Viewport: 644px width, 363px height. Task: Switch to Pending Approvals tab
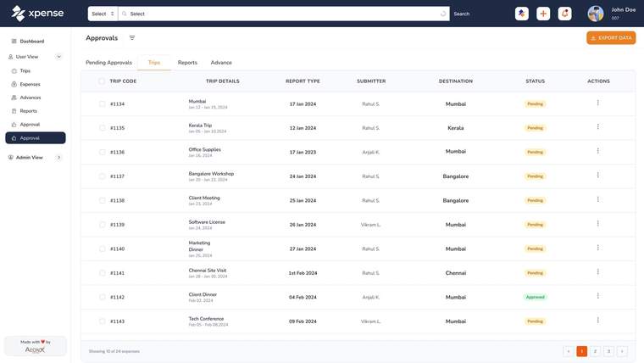click(x=108, y=63)
